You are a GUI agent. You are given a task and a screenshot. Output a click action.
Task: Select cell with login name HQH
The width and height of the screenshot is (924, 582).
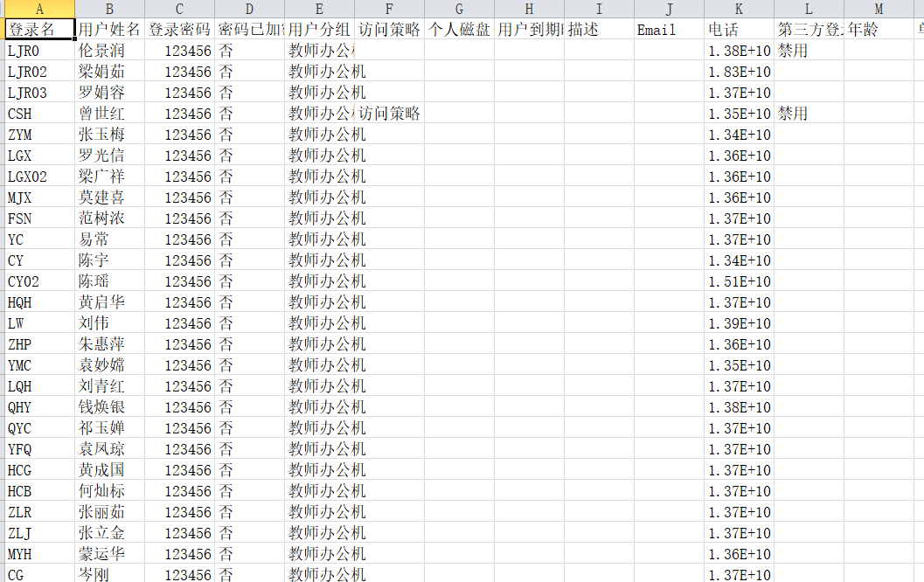39,302
